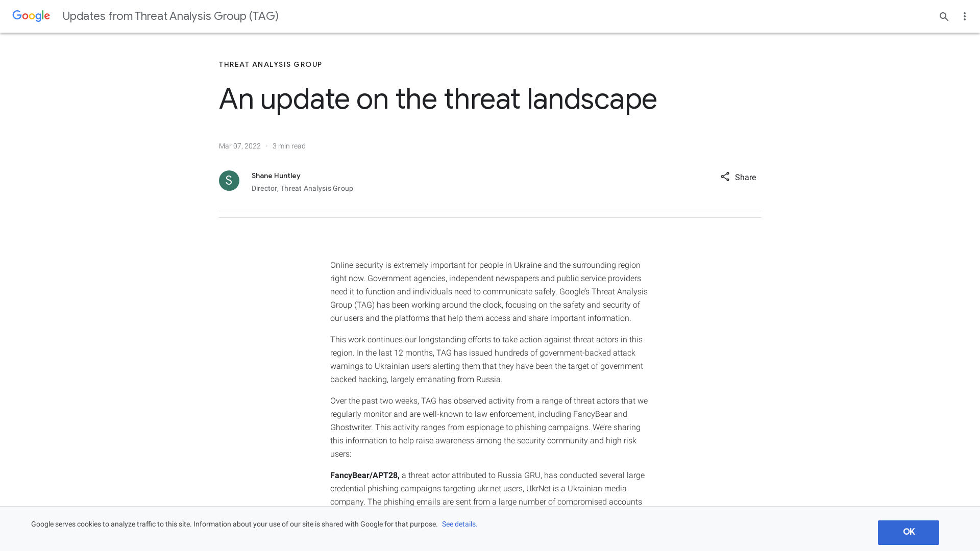Viewport: 980px width, 551px height.
Task: Click the paragraph starting Over the past two weeks
Action: point(489,428)
